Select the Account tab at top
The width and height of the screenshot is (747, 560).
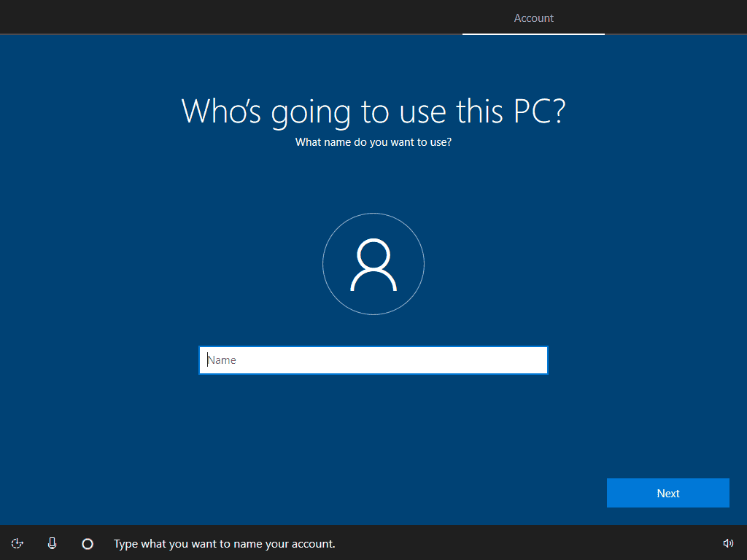point(533,18)
